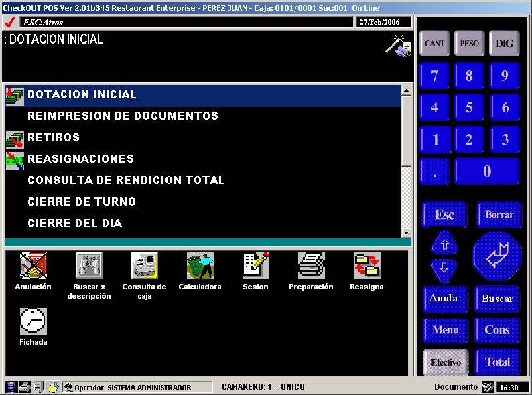The width and height of the screenshot is (532, 395).
Task: Click the Esc keypad button
Action: (445, 215)
